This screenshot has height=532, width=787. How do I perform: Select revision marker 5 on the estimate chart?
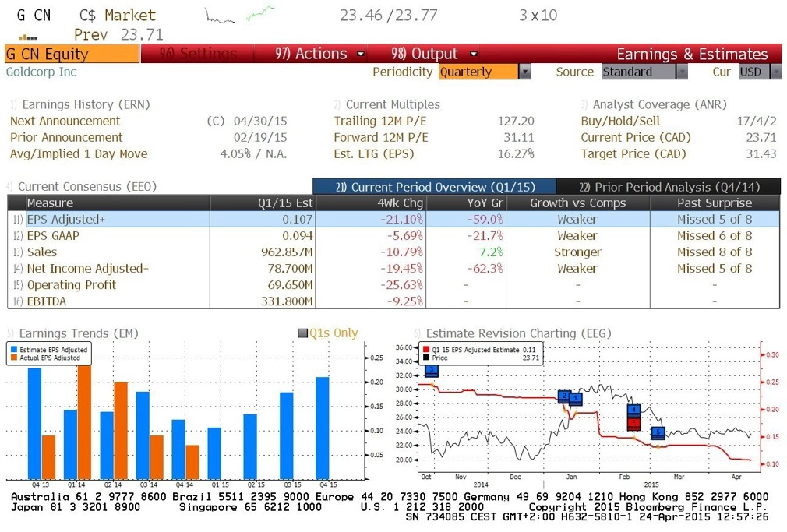click(x=658, y=432)
